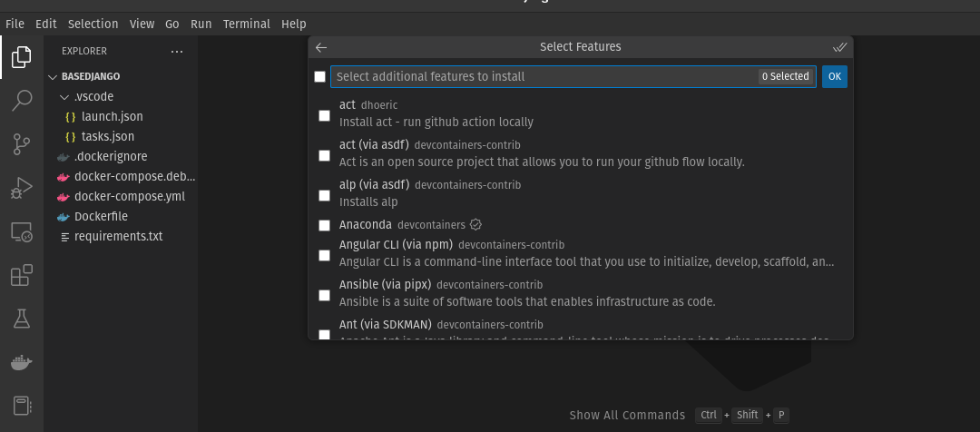Click the .dockerignore file icon
Viewport: 980px width, 432px height.
coord(64,157)
